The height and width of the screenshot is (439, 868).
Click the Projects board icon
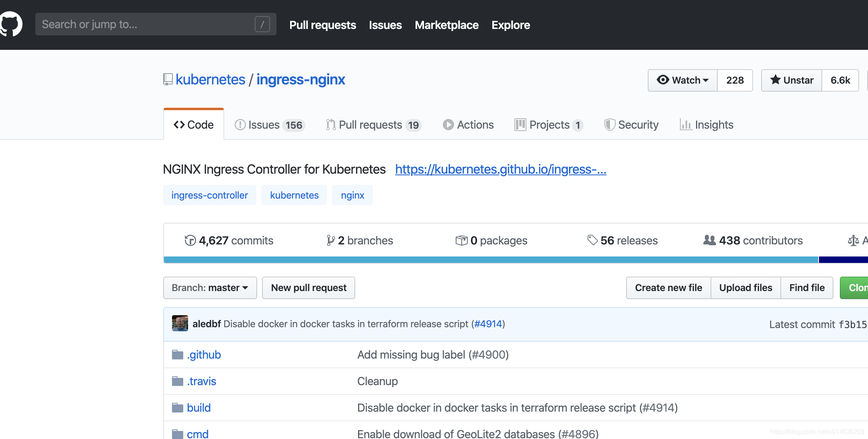[520, 125]
